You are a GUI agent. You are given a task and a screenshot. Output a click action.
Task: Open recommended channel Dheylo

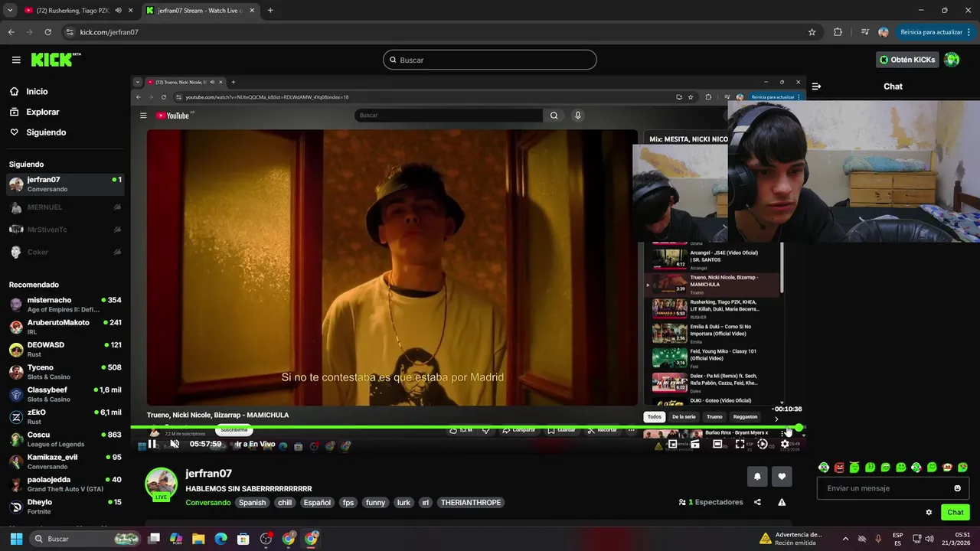pyautogui.click(x=65, y=507)
